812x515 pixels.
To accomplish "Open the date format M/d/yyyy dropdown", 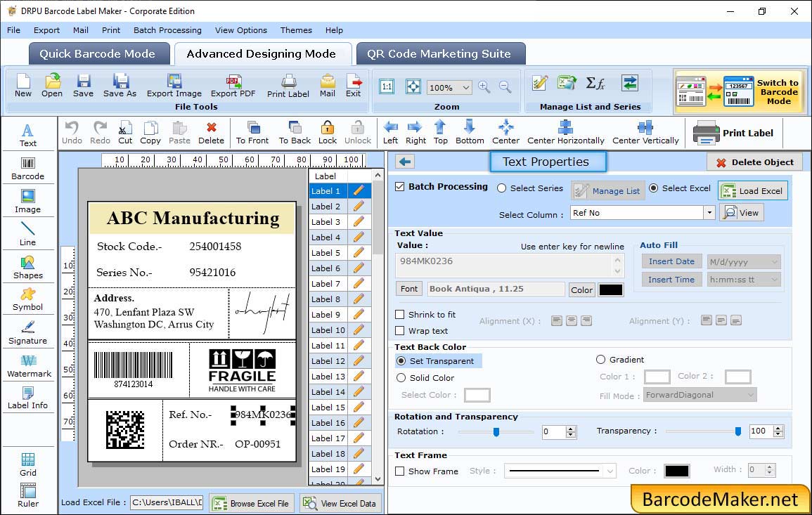I will [x=774, y=262].
